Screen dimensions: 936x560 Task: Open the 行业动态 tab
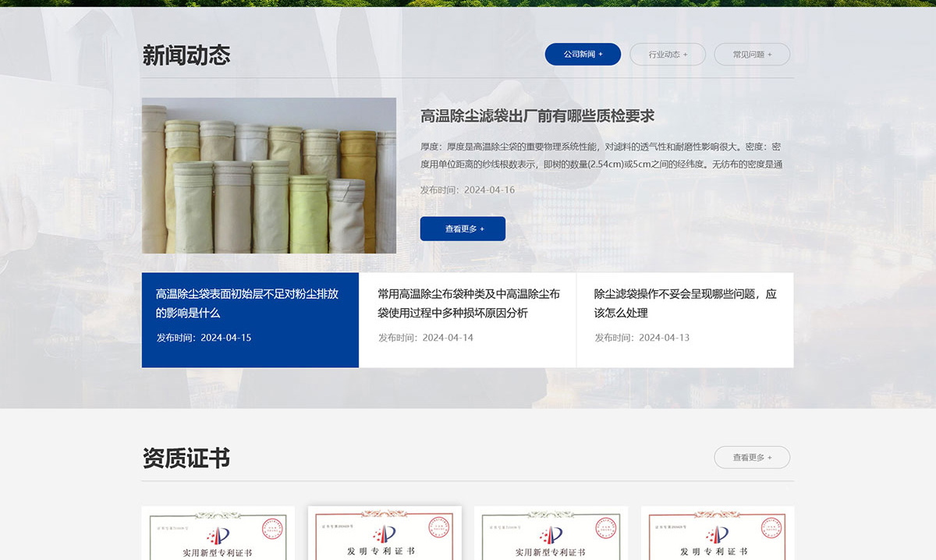pos(668,55)
